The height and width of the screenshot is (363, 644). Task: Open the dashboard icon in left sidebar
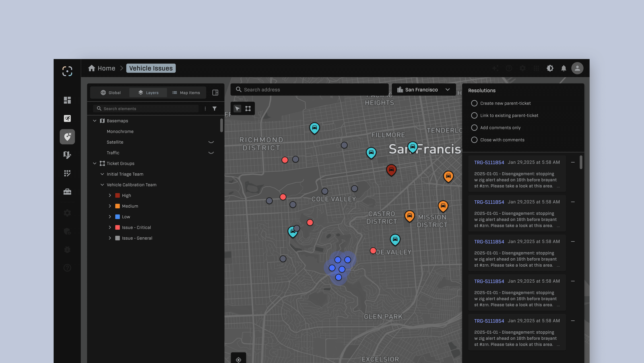[x=67, y=100]
